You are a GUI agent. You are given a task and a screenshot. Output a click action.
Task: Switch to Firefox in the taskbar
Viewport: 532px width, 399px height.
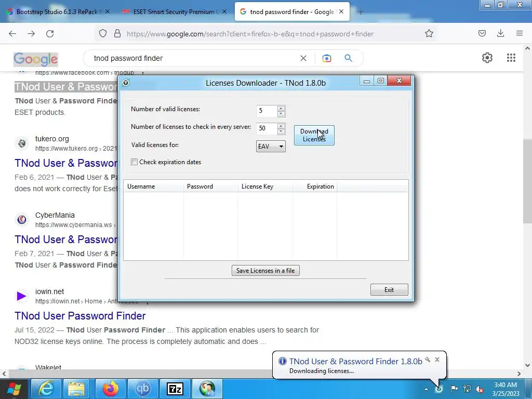[110, 389]
